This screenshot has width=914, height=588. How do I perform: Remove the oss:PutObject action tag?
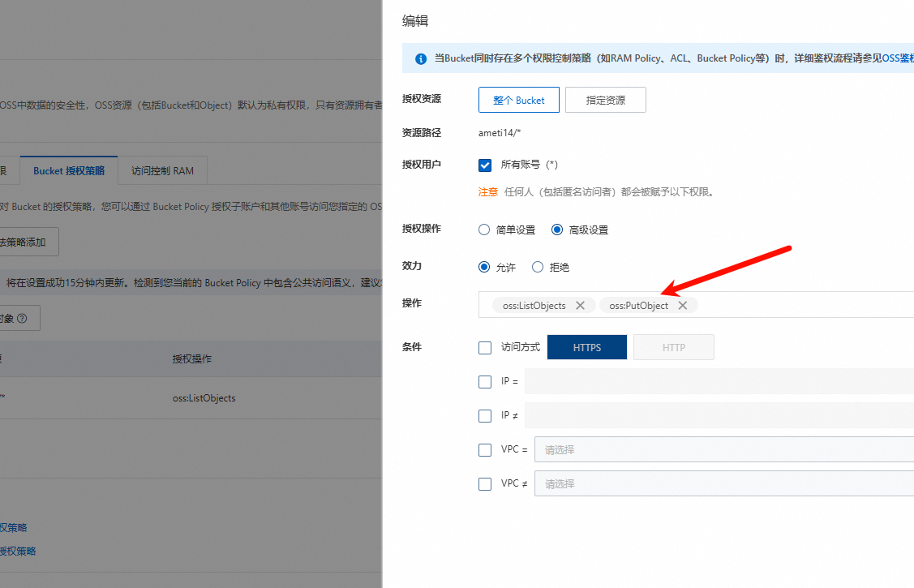coord(683,306)
